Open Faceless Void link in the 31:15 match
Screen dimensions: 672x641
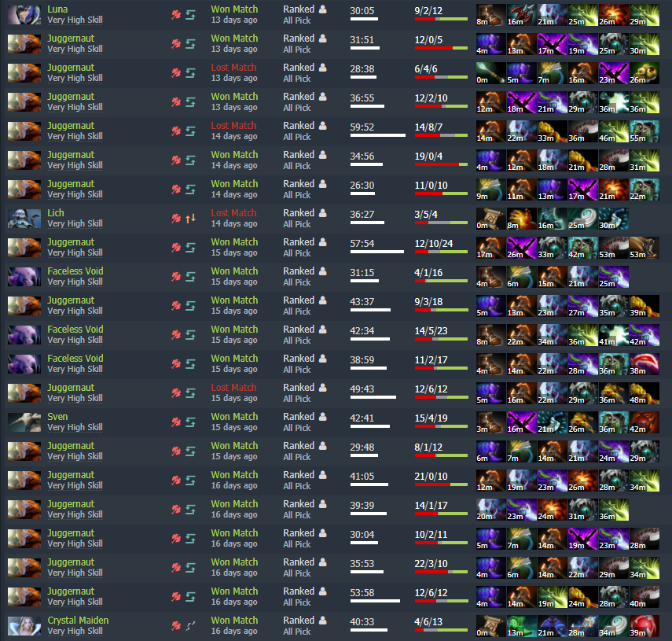point(75,271)
